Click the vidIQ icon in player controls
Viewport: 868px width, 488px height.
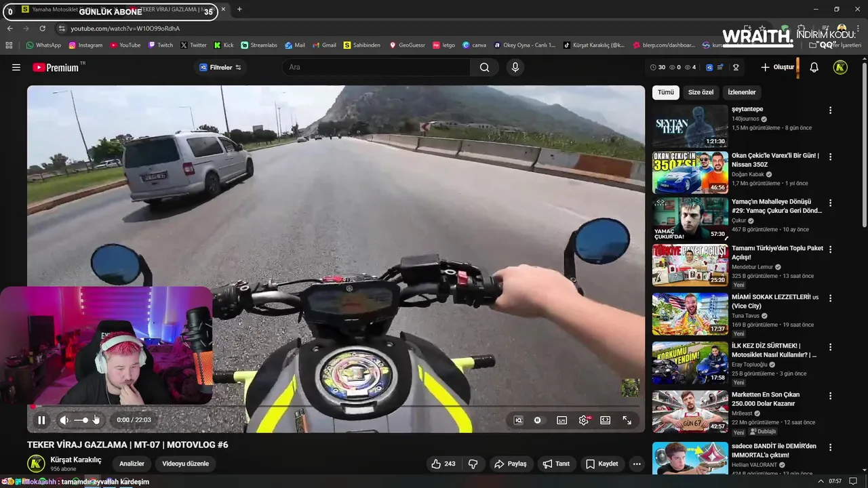point(518,420)
